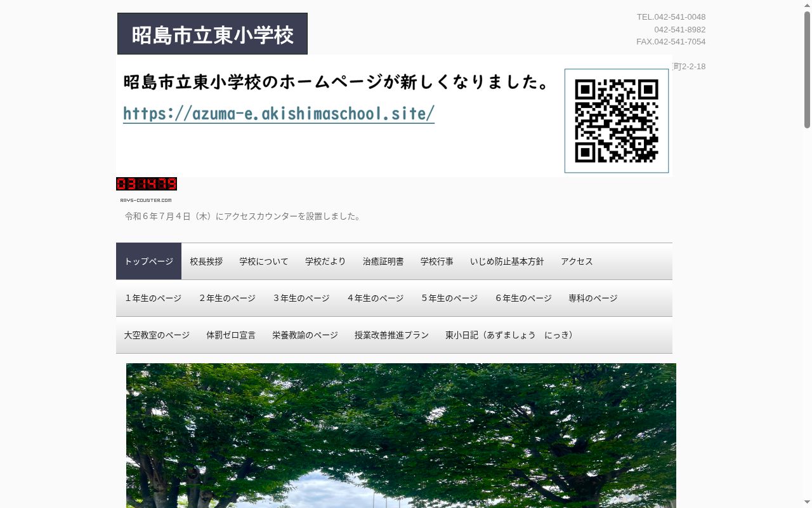Open the 大空教室のページ link
The height and width of the screenshot is (508, 812).
point(157,335)
